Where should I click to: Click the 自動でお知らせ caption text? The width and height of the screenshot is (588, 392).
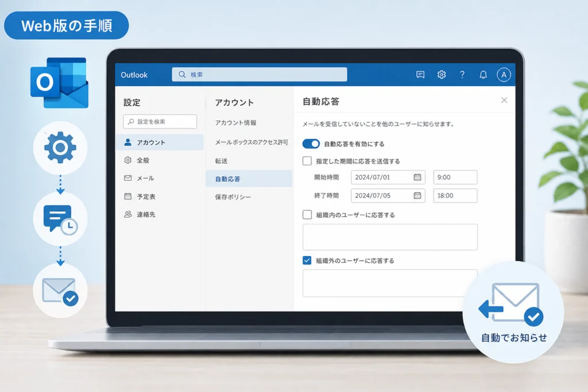click(514, 337)
